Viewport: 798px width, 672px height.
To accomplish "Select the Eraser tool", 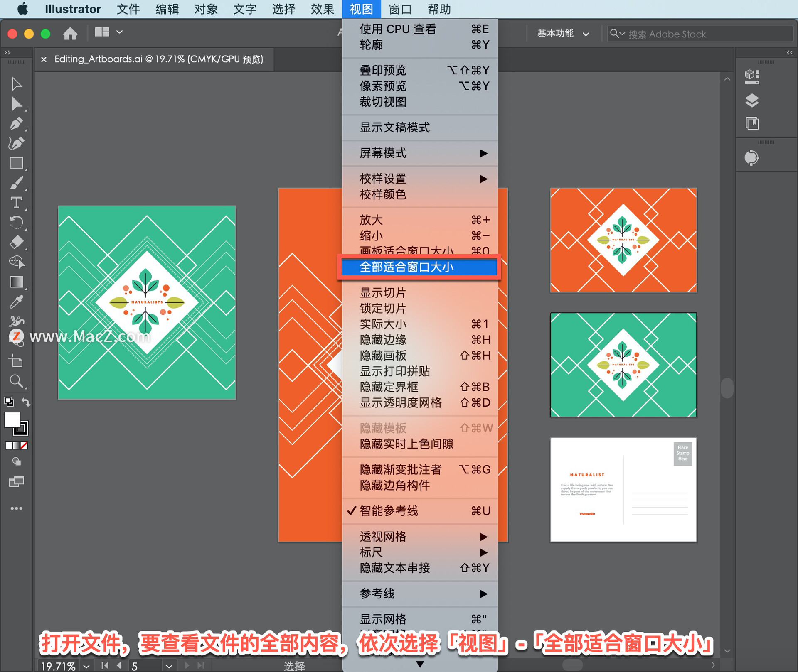I will [16, 242].
